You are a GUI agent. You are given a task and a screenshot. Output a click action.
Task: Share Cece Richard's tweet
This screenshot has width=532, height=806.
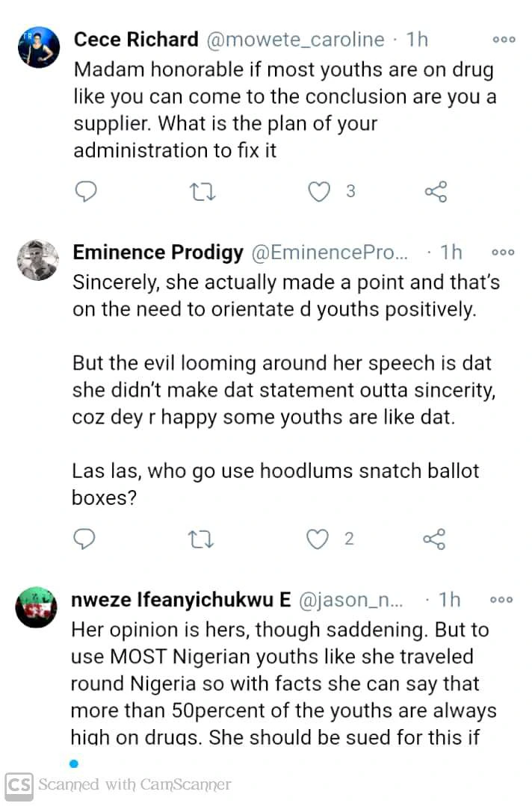tap(436, 192)
